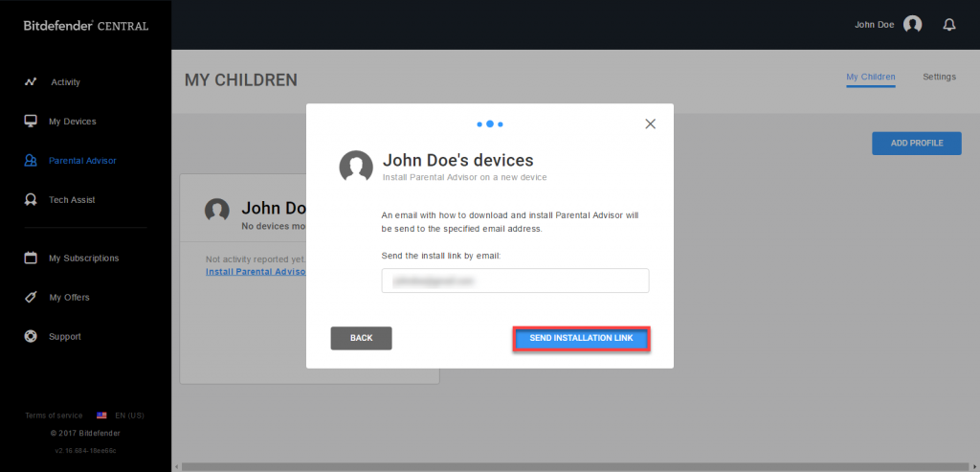
Task: Click the horizontal scrollbar at bottom
Action: tap(575, 467)
